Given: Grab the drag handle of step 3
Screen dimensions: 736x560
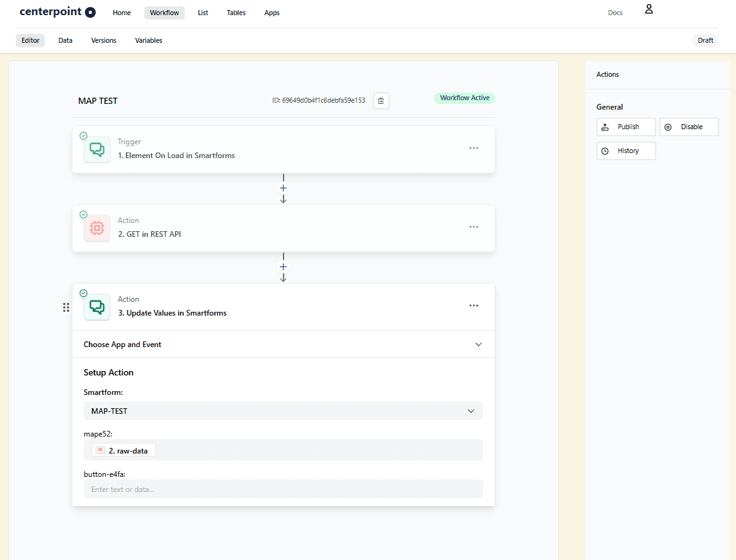Looking at the screenshot, I should pos(66,307).
